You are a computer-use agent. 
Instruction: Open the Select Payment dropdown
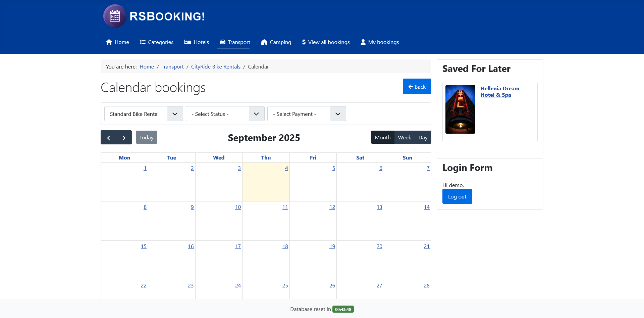click(307, 114)
